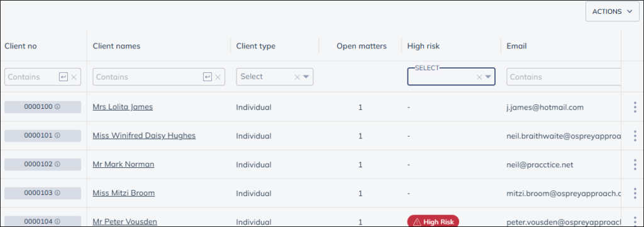Apply Client names filter with enter icon
This screenshot has height=227, width=644.
point(208,77)
